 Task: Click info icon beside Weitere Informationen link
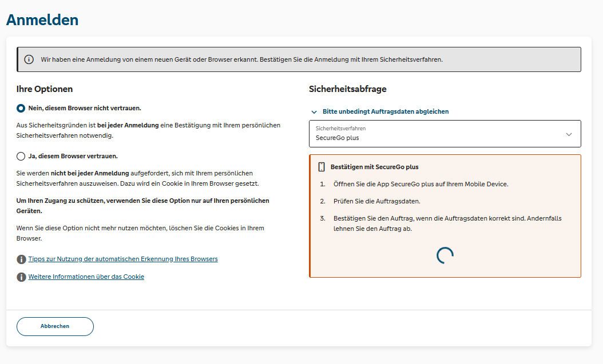pyautogui.click(x=21, y=277)
